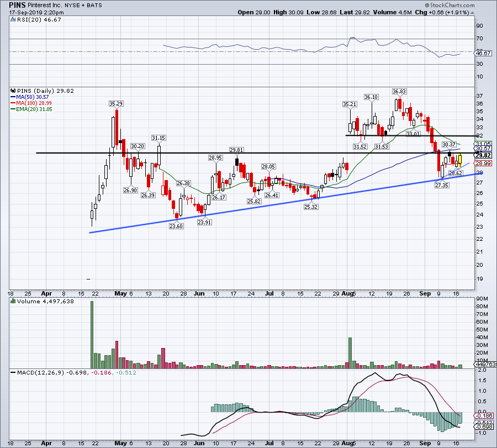Click the bold 29.82 last price tag on right axis

point(483,155)
